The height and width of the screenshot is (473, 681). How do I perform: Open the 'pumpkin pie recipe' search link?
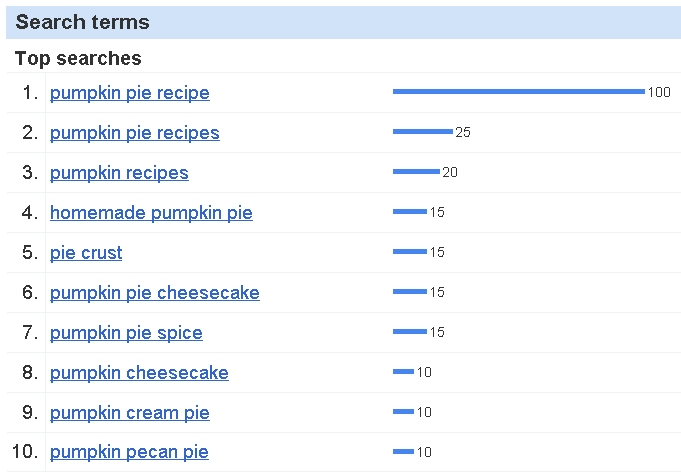[x=129, y=93]
